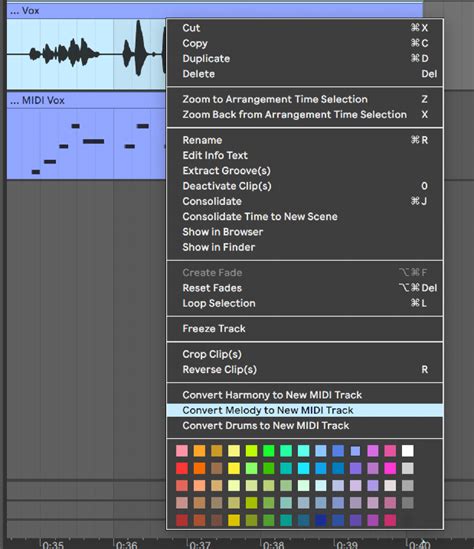Select Show in Browser
474x549 pixels.
[305, 232]
